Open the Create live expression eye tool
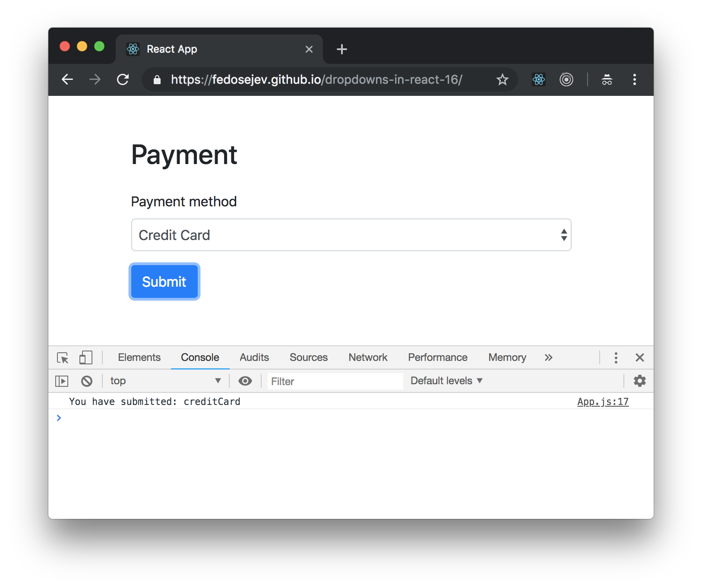Viewport: 702px width, 588px height. click(x=245, y=381)
